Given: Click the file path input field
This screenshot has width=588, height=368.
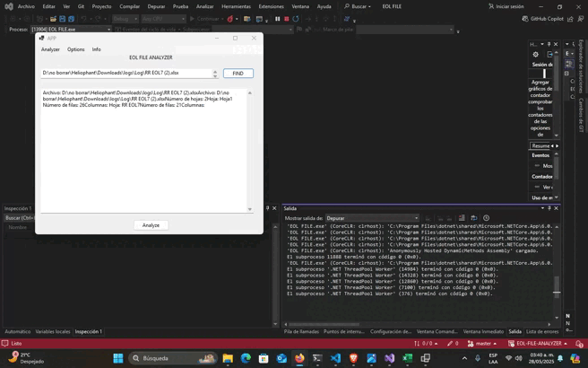Looking at the screenshot, I should [125, 73].
